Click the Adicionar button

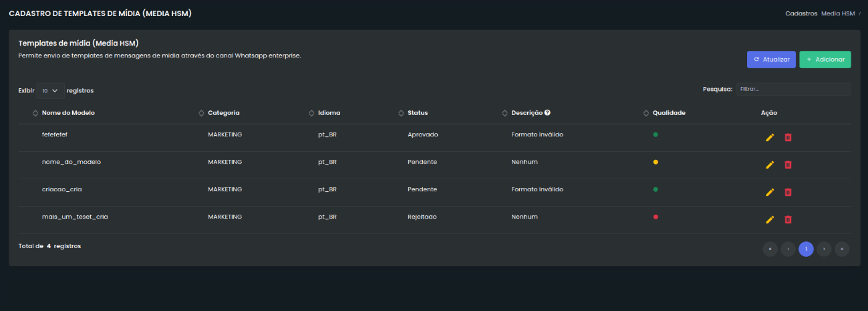coord(825,60)
